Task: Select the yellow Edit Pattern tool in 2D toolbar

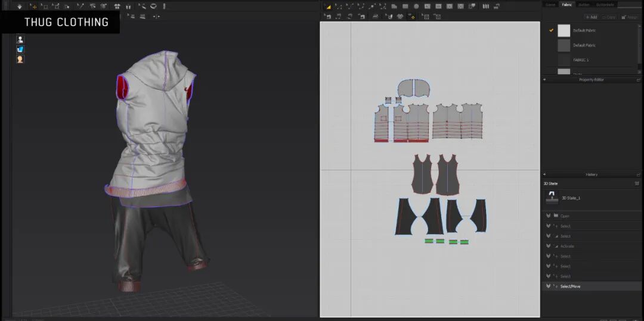Action: coord(328,7)
